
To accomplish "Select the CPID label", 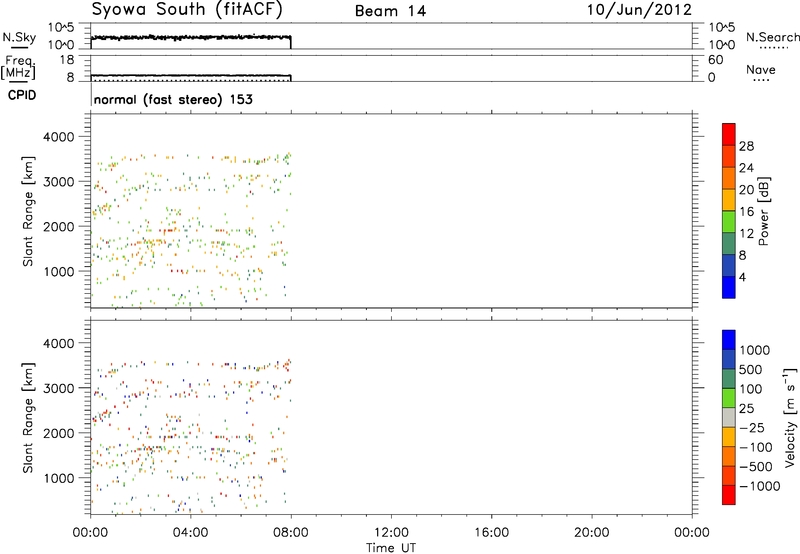I will tap(22, 95).
